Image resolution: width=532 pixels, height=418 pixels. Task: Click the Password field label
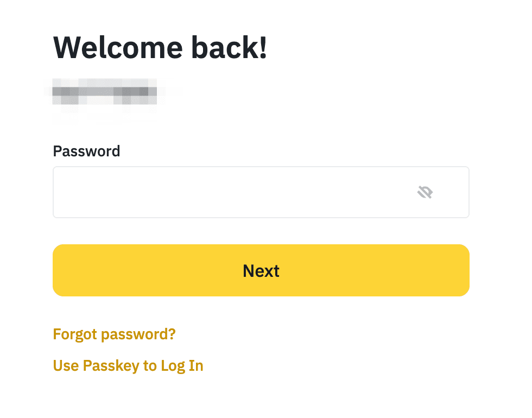(x=86, y=151)
